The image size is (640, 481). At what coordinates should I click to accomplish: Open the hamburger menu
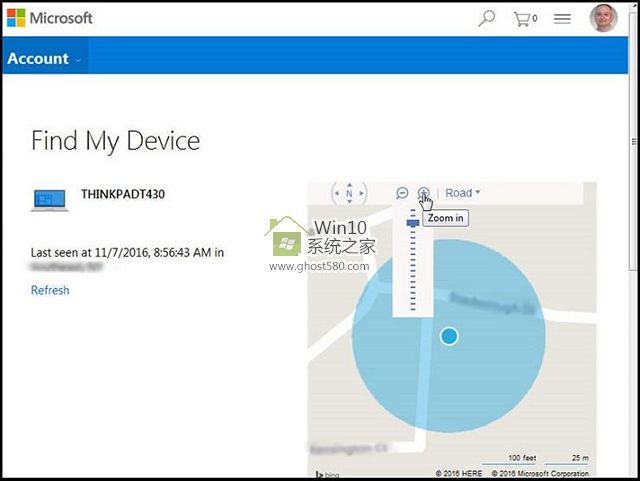coord(562,18)
